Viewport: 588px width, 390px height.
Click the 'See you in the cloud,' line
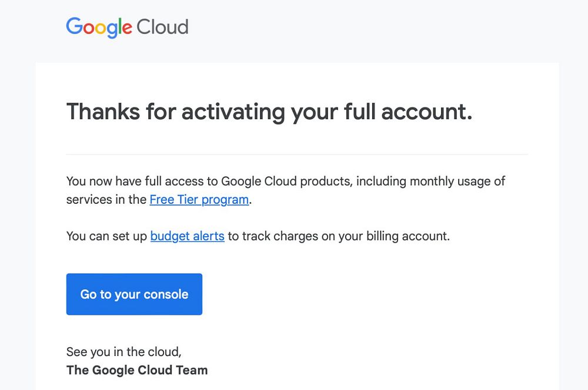coord(124,352)
